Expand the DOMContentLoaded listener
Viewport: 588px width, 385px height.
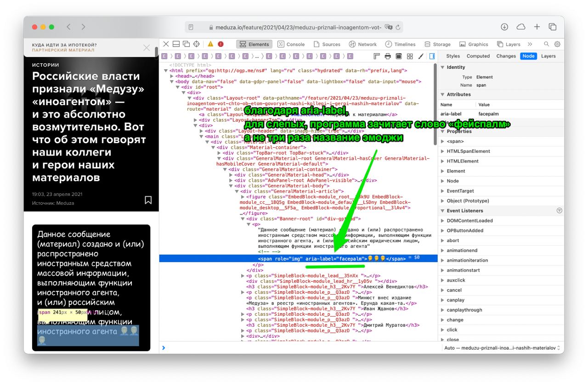pyautogui.click(x=442, y=220)
